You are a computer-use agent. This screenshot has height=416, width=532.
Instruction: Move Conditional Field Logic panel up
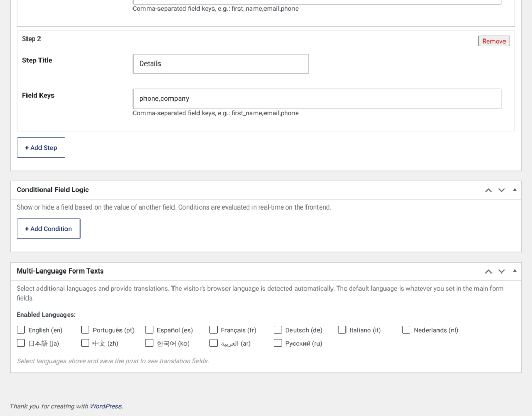488,190
